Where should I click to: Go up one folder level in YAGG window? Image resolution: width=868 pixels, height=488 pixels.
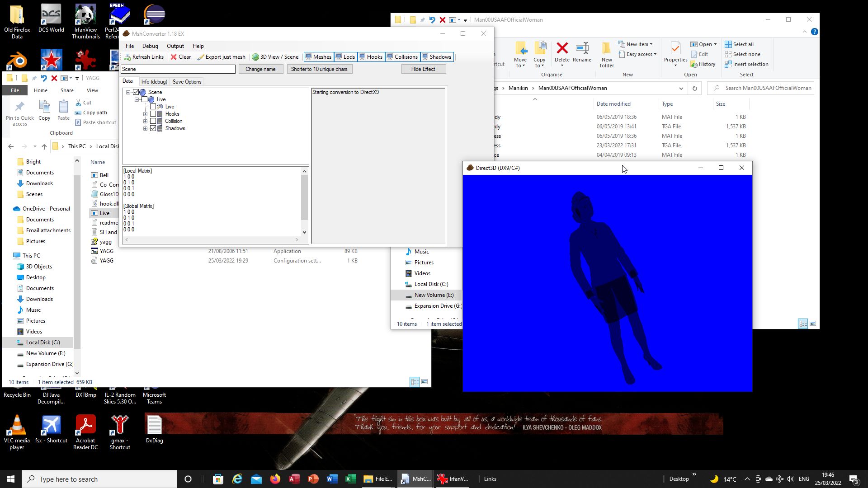click(x=44, y=146)
